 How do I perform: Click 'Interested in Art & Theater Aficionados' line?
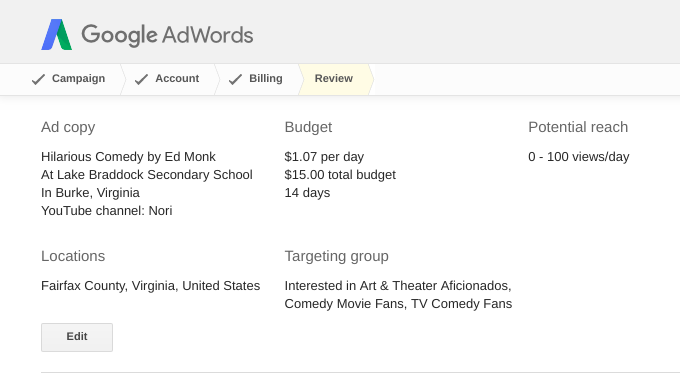(x=398, y=286)
